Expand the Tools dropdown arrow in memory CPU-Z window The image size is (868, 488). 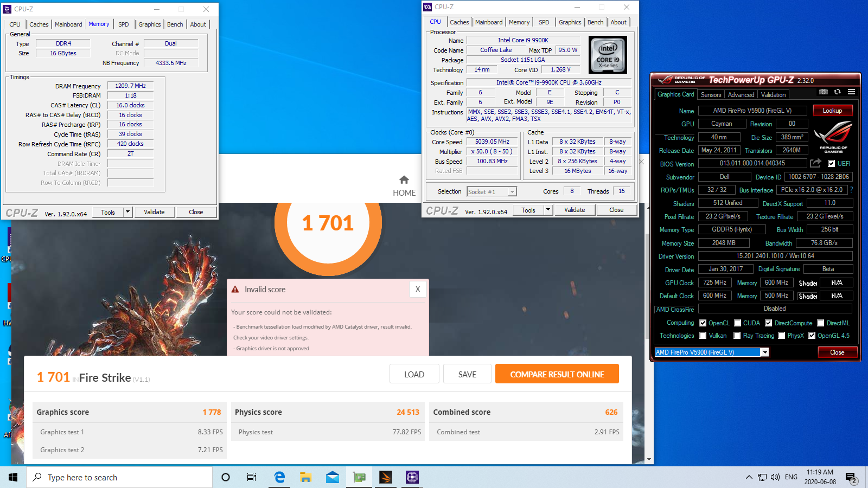(128, 212)
